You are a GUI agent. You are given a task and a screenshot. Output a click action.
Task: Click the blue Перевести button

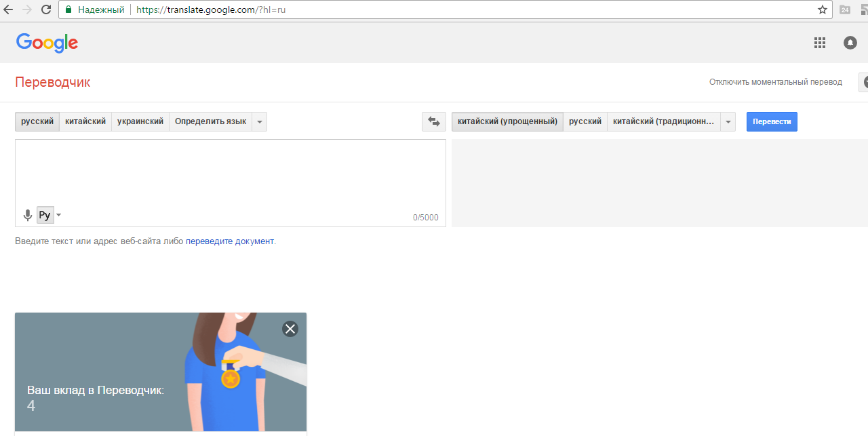772,121
